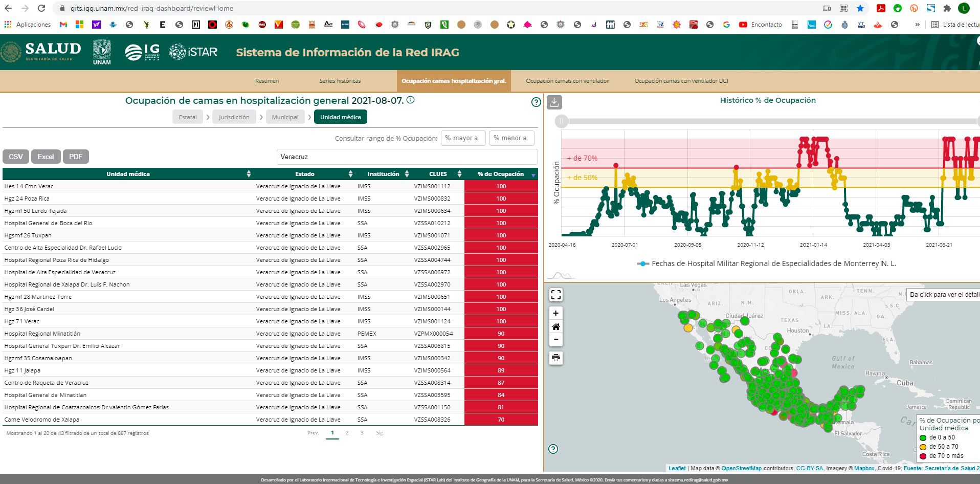Viewport: 980px width, 484px height.
Task: Zoom in on the map
Action: click(556, 313)
